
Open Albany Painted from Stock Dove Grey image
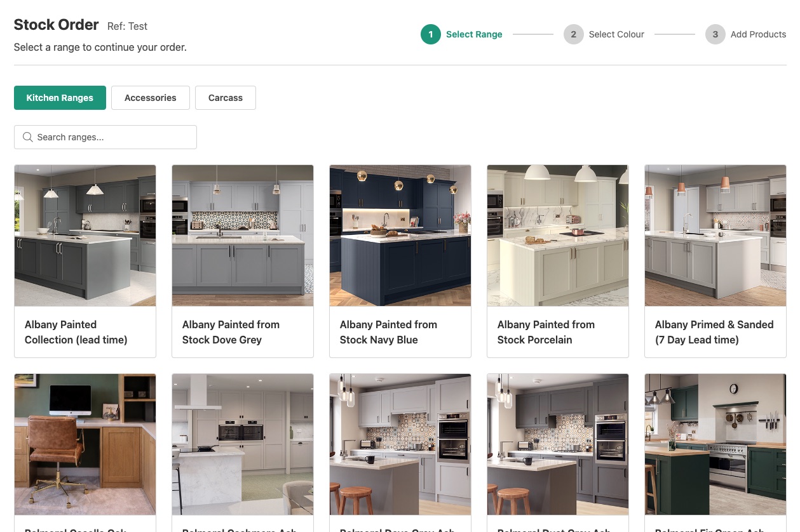(x=243, y=236)
